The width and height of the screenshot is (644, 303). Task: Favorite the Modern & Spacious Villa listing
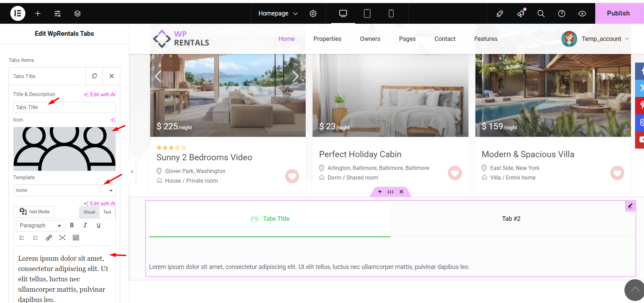point(617,173)
